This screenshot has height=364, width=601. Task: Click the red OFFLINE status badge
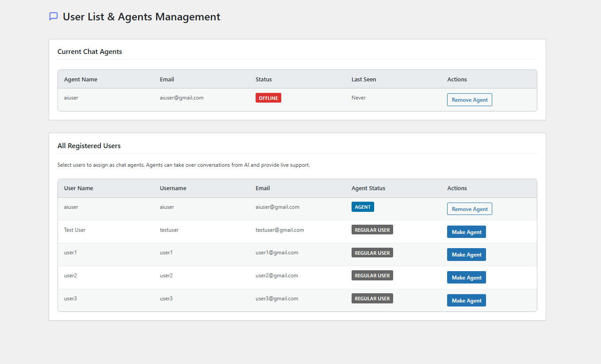click(268, 98)
